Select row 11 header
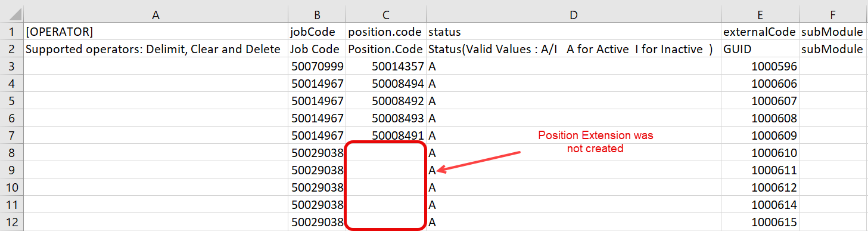The height and width of the screenshot is (231, 868). click(x=11, y=205)
